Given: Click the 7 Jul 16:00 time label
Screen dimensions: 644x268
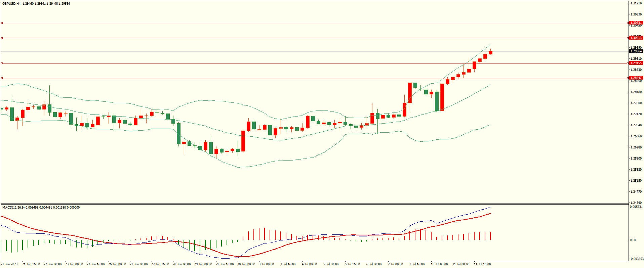Looking at the screenshot, I should [x=417, y=264].
